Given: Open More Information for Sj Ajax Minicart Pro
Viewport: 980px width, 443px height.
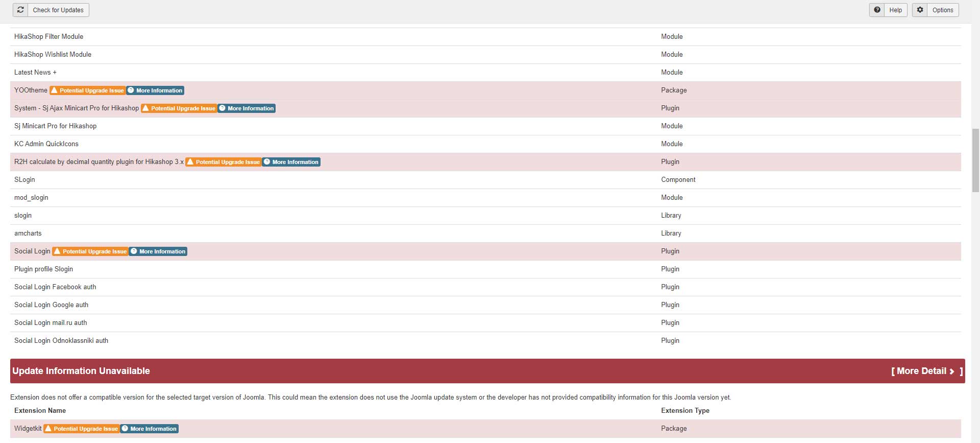Looking at the screenshot, I should 247,108.
